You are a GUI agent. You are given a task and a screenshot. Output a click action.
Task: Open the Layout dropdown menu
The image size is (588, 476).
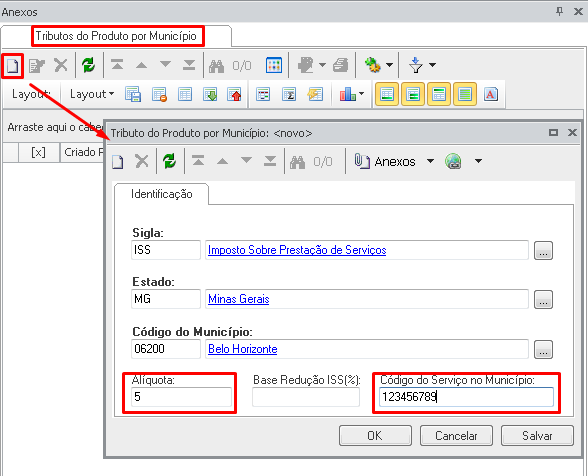pos(92,94)
